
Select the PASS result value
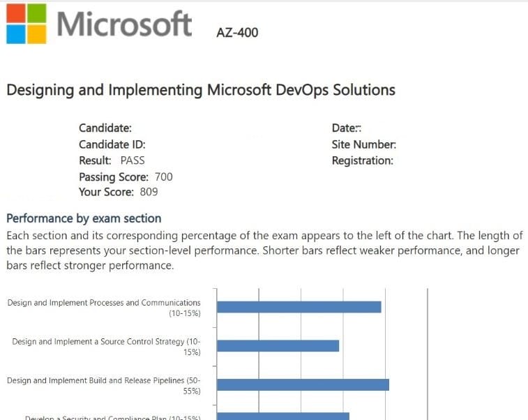(x=133, y=160)
